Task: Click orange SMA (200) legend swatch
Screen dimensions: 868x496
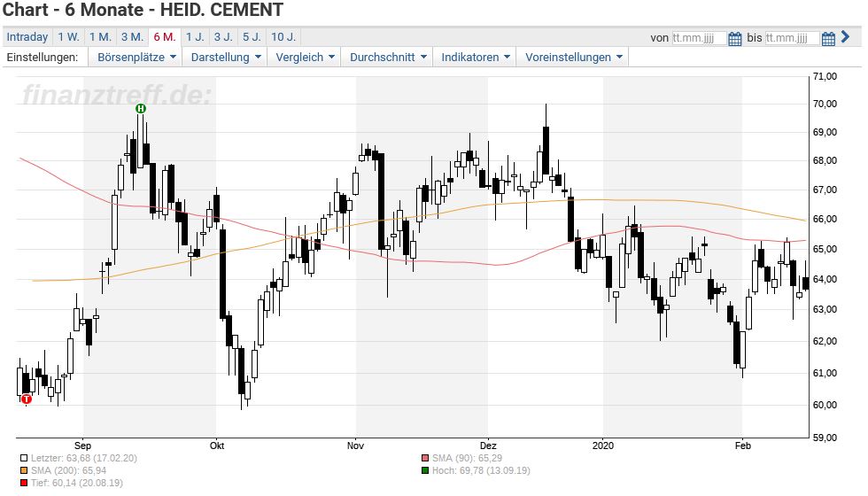Action: (x=23, y=470)
